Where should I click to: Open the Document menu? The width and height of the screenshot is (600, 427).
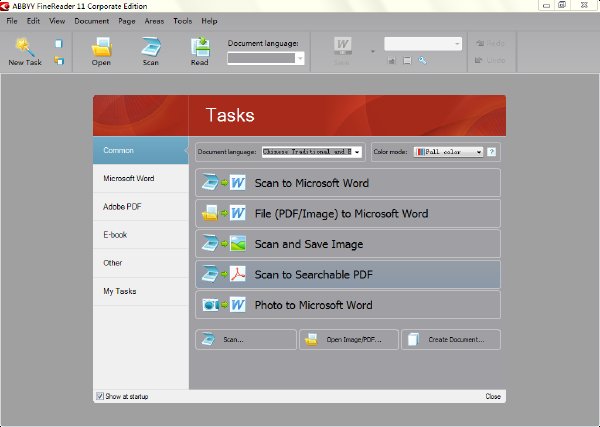[92, 21]
